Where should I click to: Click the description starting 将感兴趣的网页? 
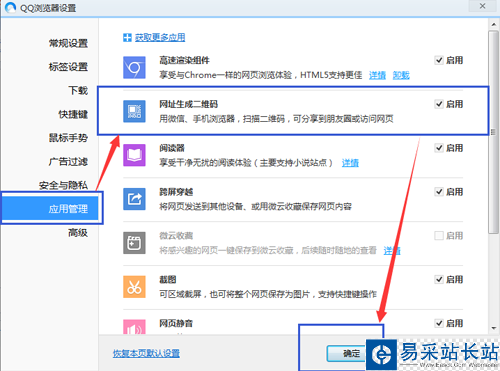(x=268, y=251)
